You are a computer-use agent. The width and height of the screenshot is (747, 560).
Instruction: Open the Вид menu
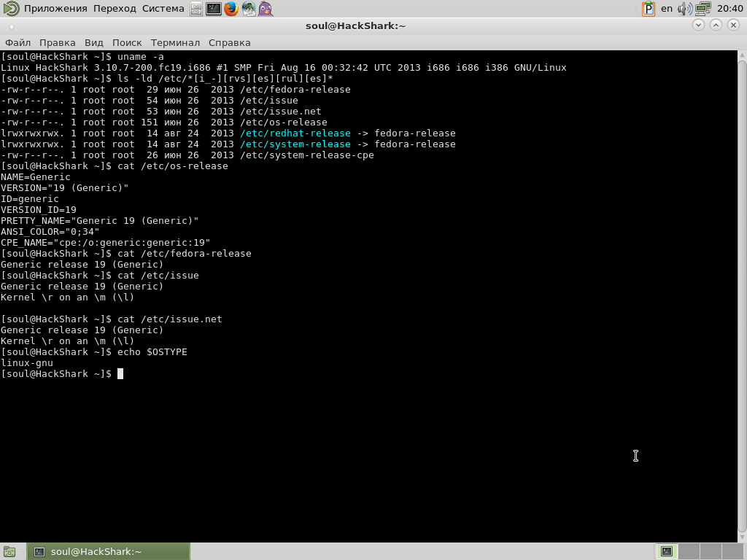click(94, 43)
